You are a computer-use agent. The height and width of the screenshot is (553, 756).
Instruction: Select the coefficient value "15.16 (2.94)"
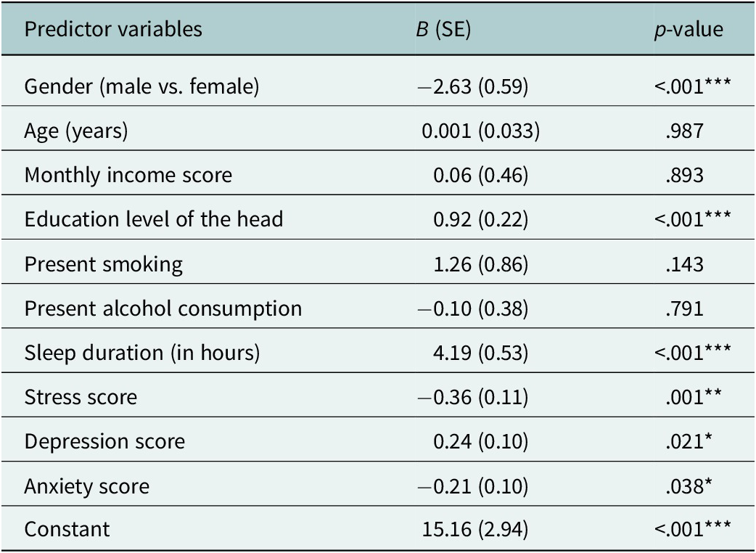click(x=475, y=529)
